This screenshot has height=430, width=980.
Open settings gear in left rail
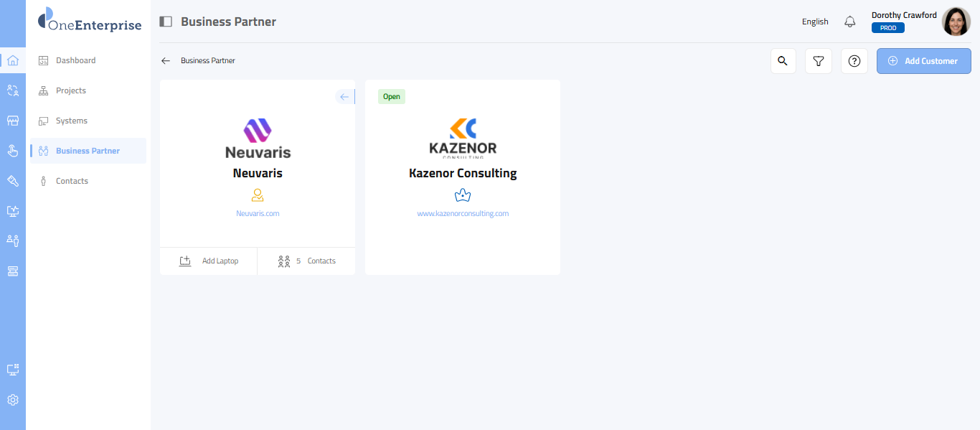click(x=12, y=400)
